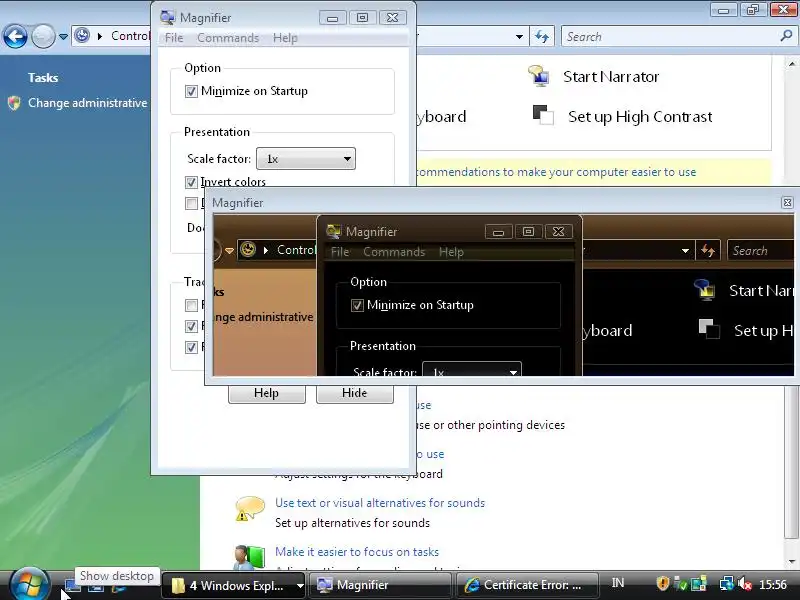This screenshot has width=800, height=600.
Task: Switch to Certificate Error Internet Explorer window
Action: [527, 585]
